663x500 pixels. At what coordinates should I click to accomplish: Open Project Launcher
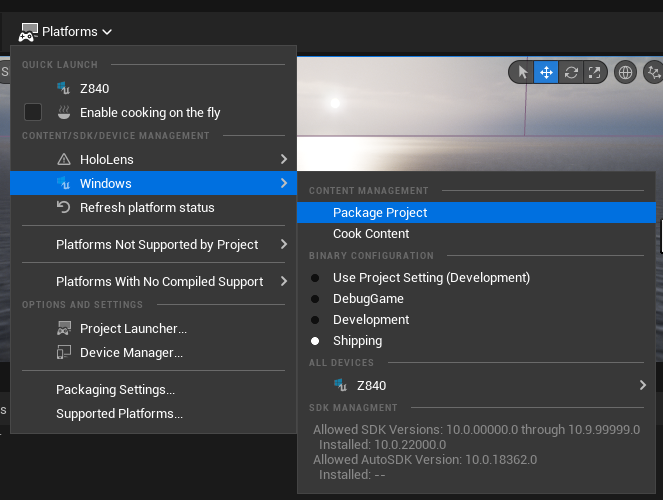click(x=133, y=329)
